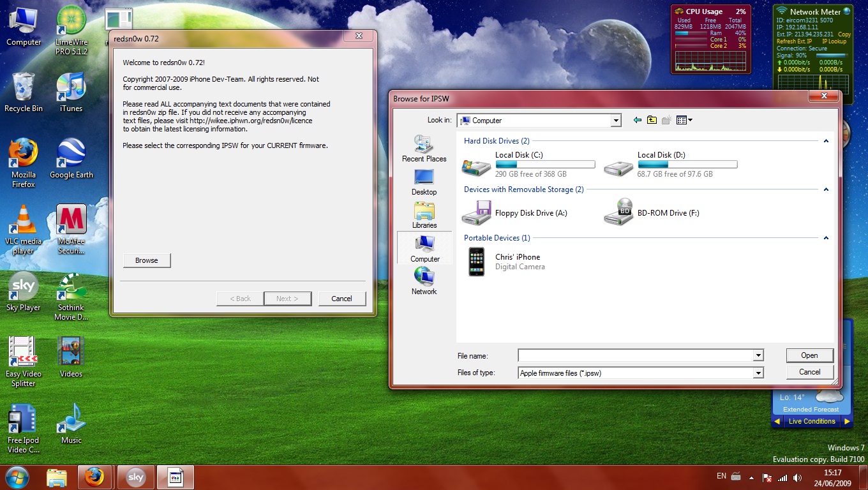The width and height of the screenshot is (868, 490).
Task: Select Local Disk (C:) drive
Action: coord(528,164)
